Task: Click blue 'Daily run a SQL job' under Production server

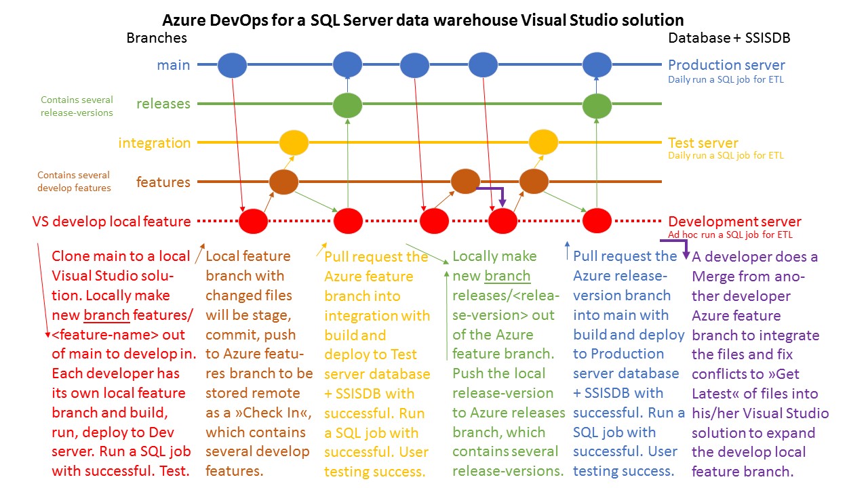Action: [706, 79]
